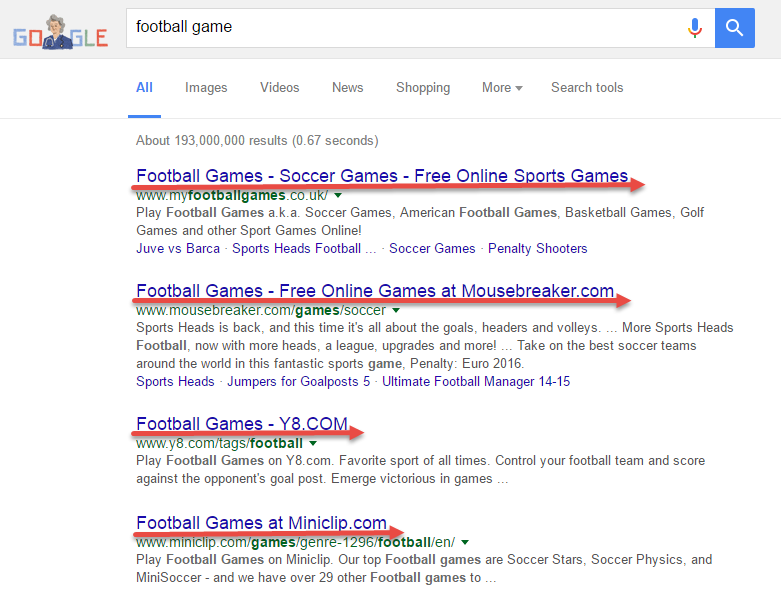This screenshot has width=781, height=598.
Task: Click the miniclip.com/games/genre-1296 URL text
Action: tap(295, 542)
